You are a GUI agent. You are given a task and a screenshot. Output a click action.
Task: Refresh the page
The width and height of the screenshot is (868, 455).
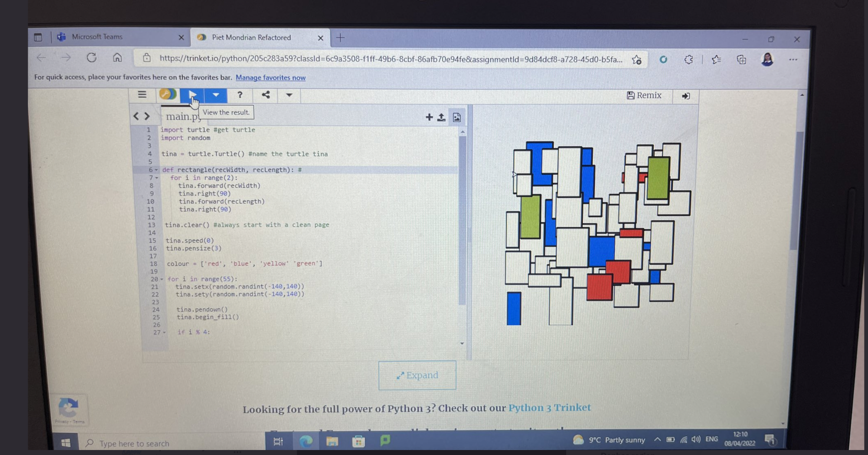click(91, 58)
